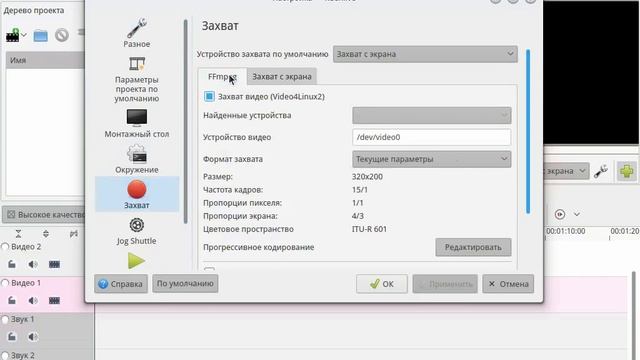Viewport: 640px width, 360px height.
Task: Open the Разное settings category
Action: pos(137,33)
